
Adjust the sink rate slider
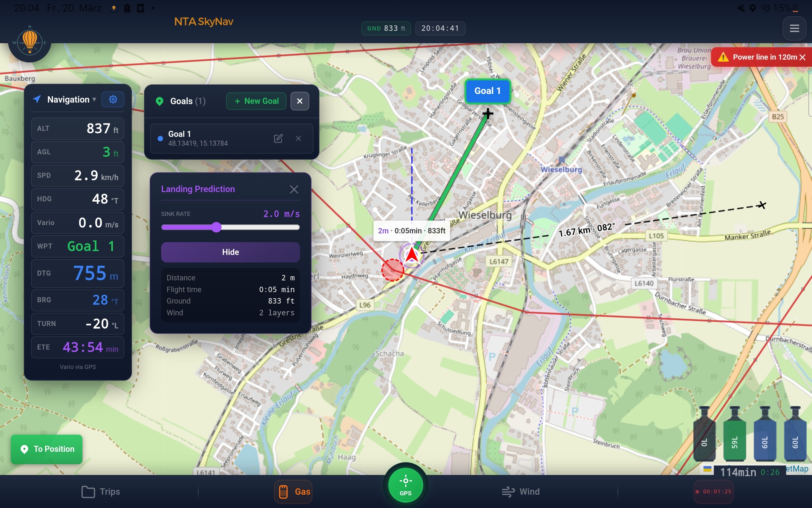pyautogui.click(x=231, y=227)
